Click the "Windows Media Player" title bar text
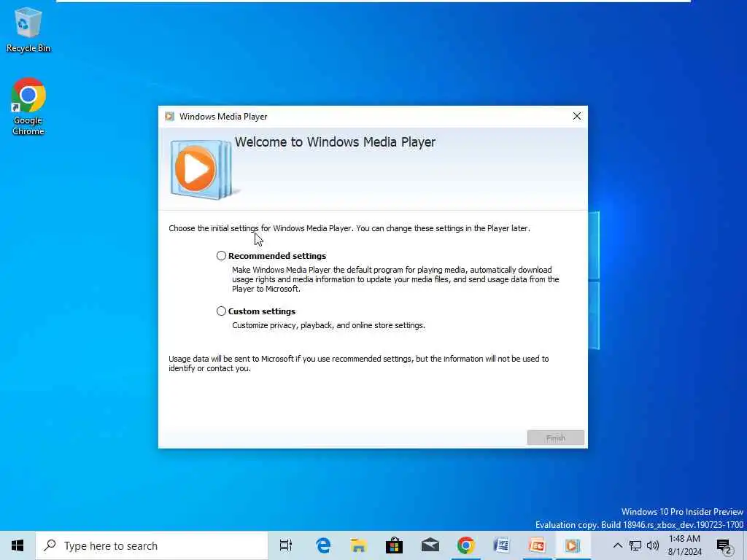This screenshot has height=560, width=747. [x=223, y=117]
